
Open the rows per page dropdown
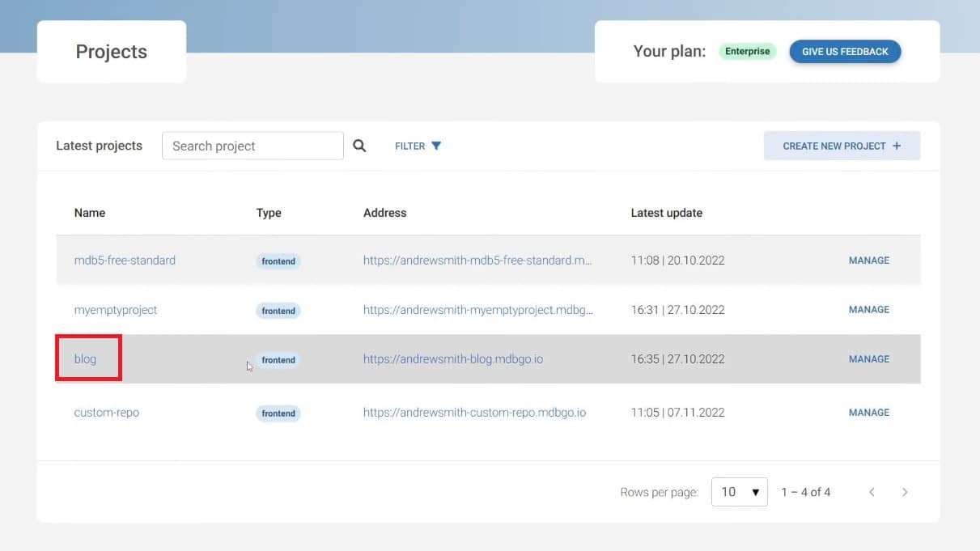point(739,492)
